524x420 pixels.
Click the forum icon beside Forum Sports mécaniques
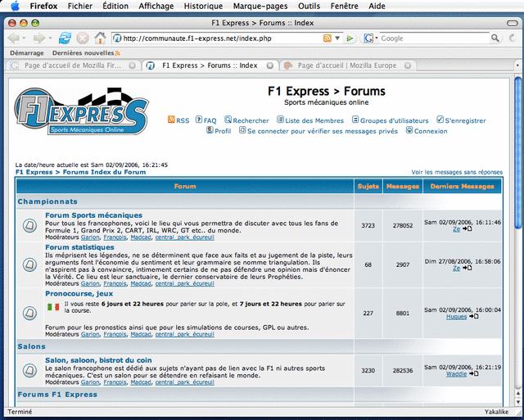click(x=29, y=225)
